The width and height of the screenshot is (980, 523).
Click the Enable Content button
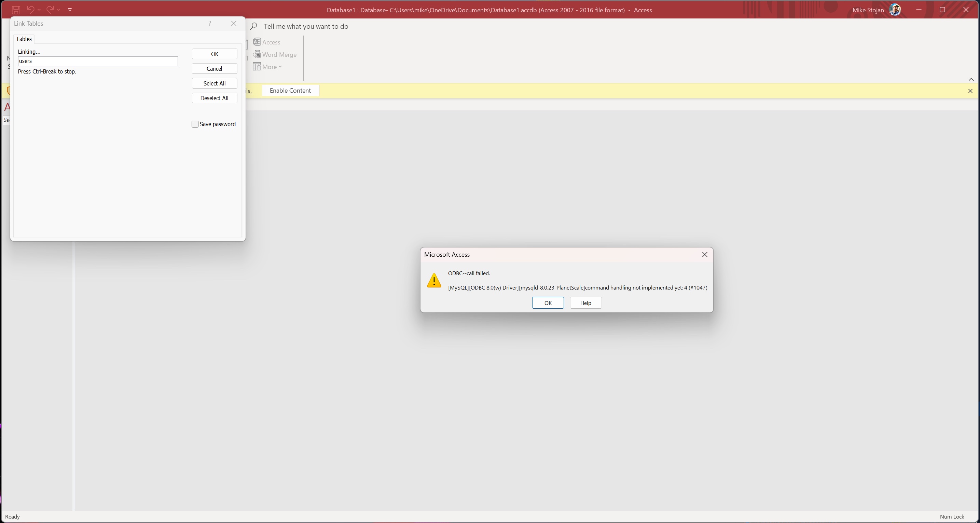click(290, 91)
